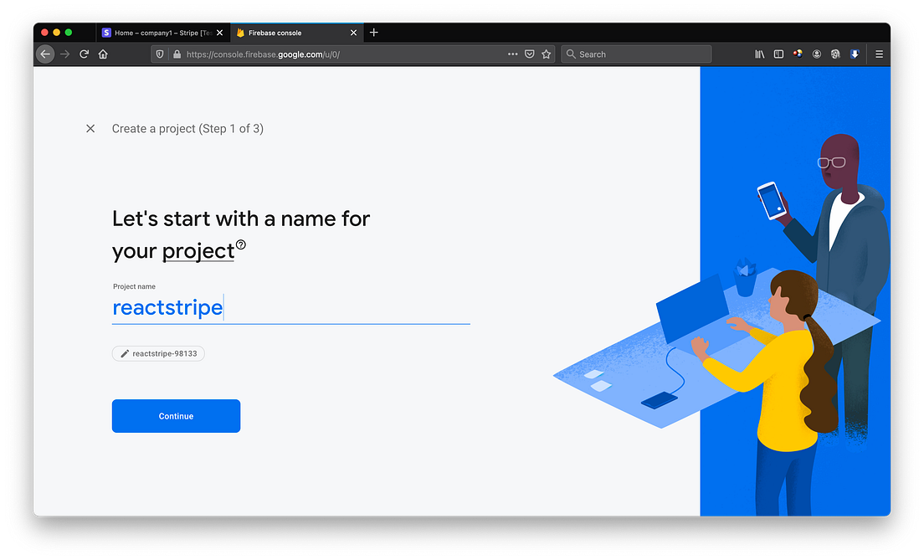The image size is (924, 560).
Task: Go to homepage via the home icon
Action: (x=102, y=54)
